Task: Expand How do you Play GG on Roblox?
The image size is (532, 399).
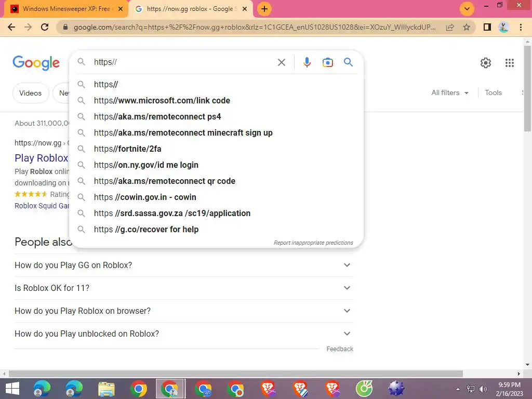Action: (x=183, y=265)
